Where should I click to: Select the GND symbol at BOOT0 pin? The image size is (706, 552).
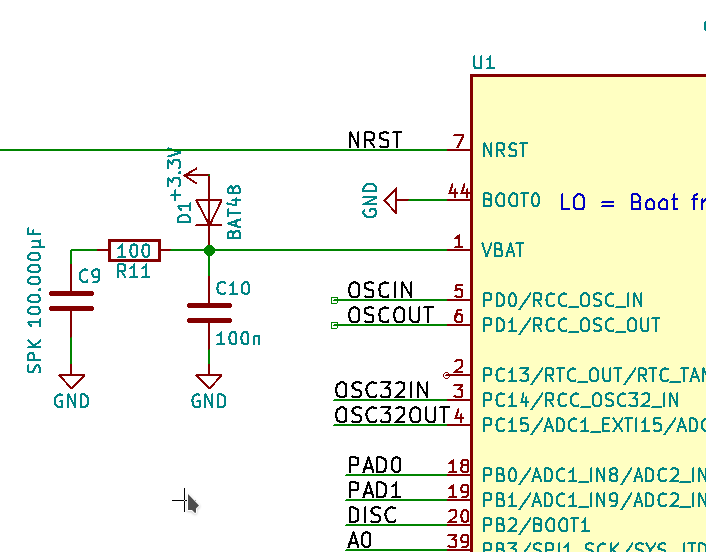pyautogui.click(x=391, y=200)
